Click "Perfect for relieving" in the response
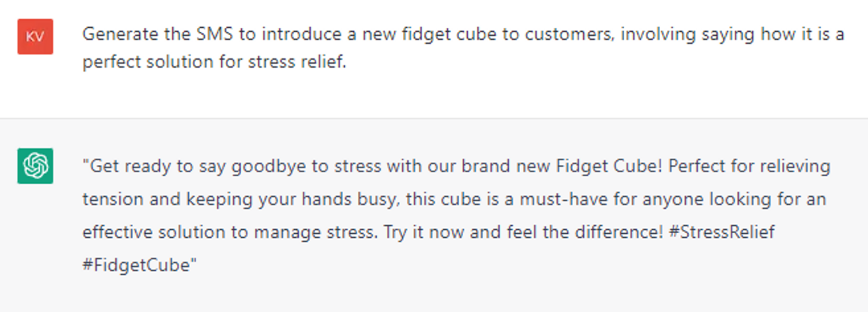This screenshot has width=868, height=312. coord(749,166)
